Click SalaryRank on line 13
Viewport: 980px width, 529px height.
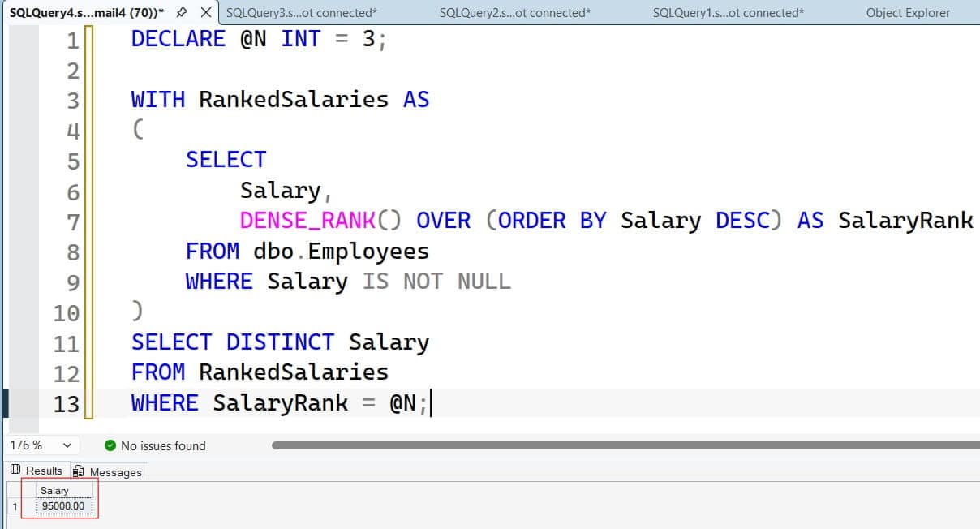pos(280,403)
